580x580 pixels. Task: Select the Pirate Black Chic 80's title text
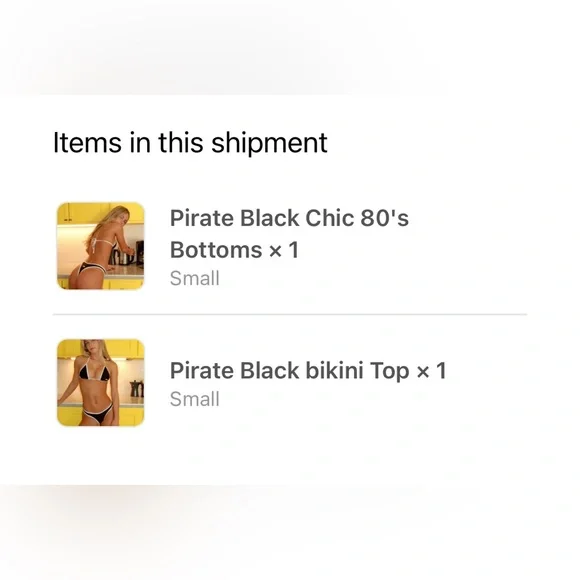289,218
